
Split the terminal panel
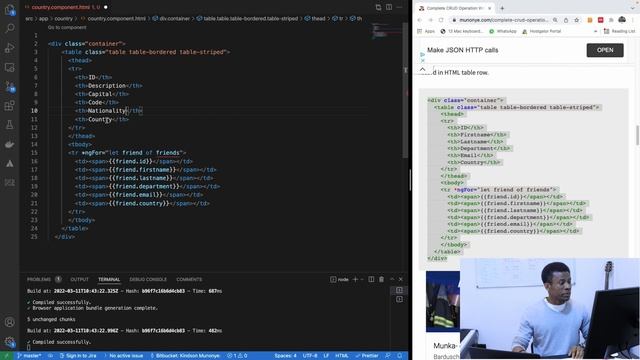coord(371,279)
